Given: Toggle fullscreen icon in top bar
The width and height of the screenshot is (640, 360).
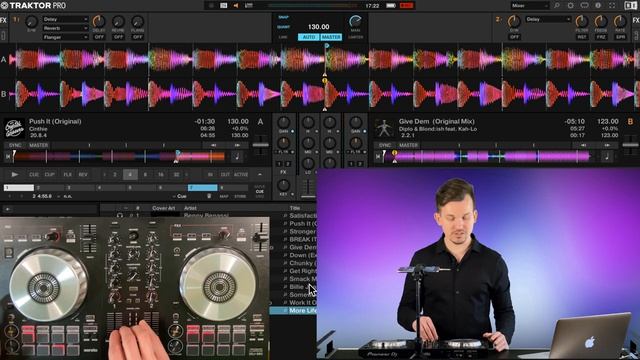Looking at the screenshot, I should [x=612, y=5].
